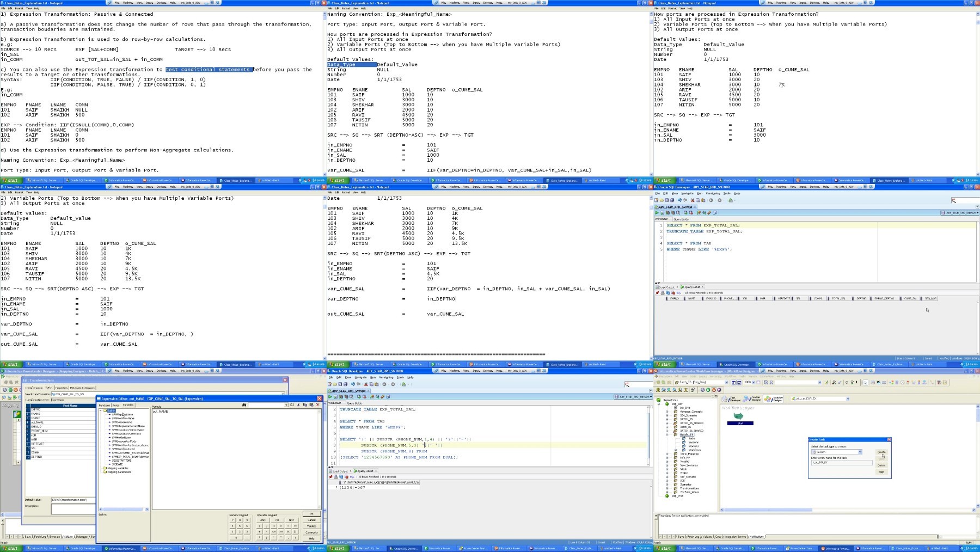
Task: Select SYSDATE variable in Expression Editor tree
Action: (118, 464)
